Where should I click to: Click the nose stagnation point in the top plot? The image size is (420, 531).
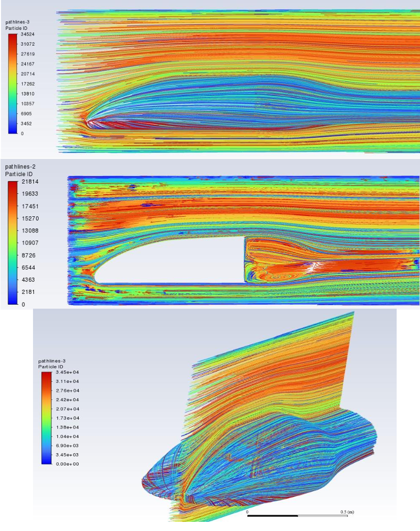pos(88,122)
